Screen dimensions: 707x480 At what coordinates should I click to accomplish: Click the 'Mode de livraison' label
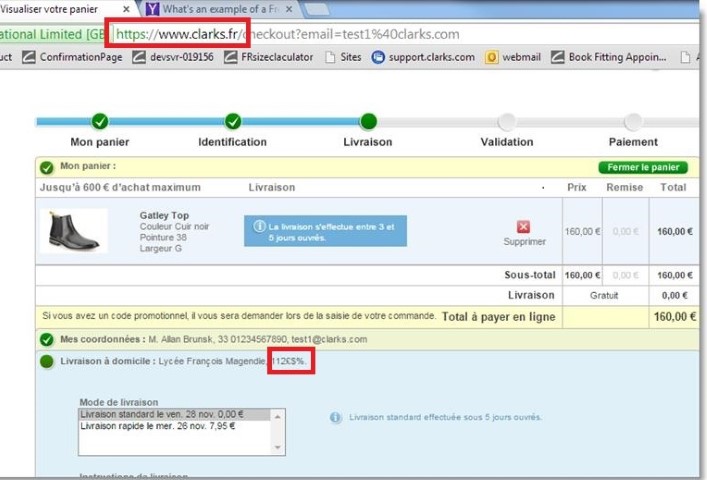tap(119, 402)
